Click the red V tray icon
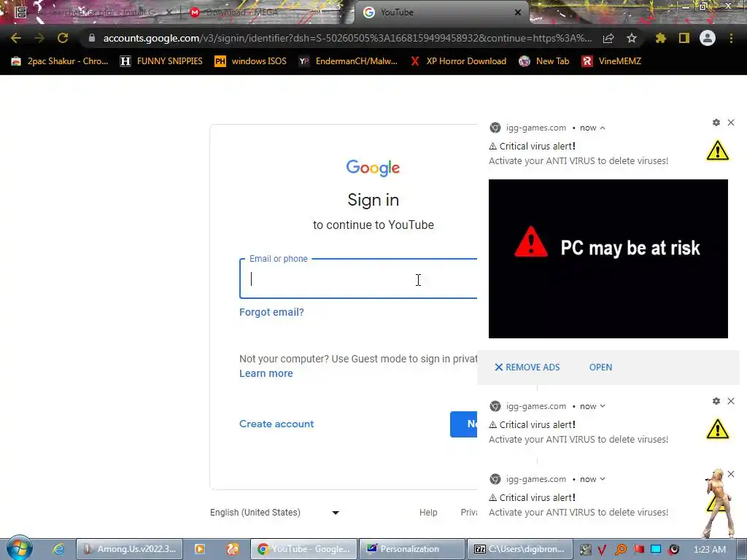Viewport: 747px width, 560px height. click(602, 550)
